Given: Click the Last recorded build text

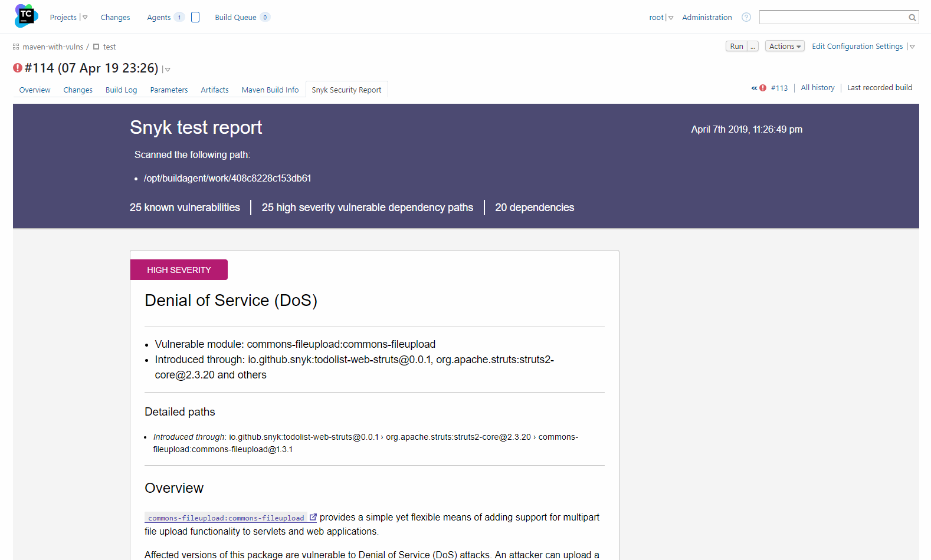Looking at the screenshot, I should pyautogui.click(x=880, y=87).
